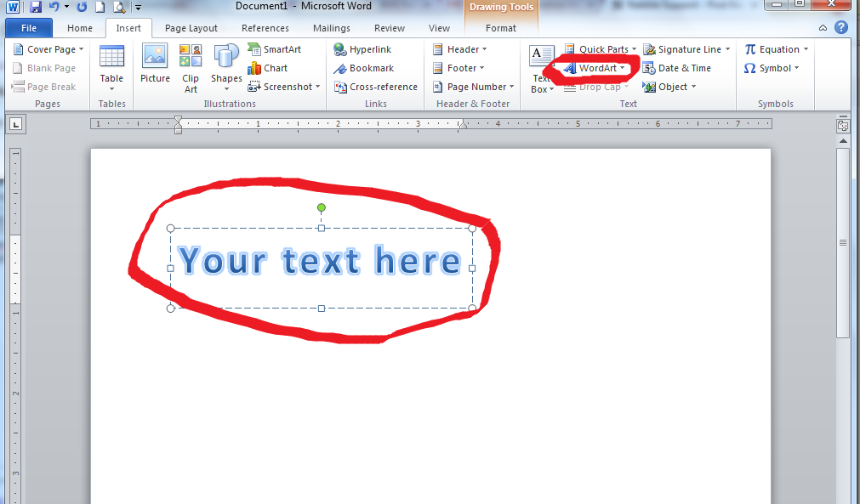860x504 pixels.
Task: Select the 'Your text here' WordArt text
Action: tap(321, 262)
